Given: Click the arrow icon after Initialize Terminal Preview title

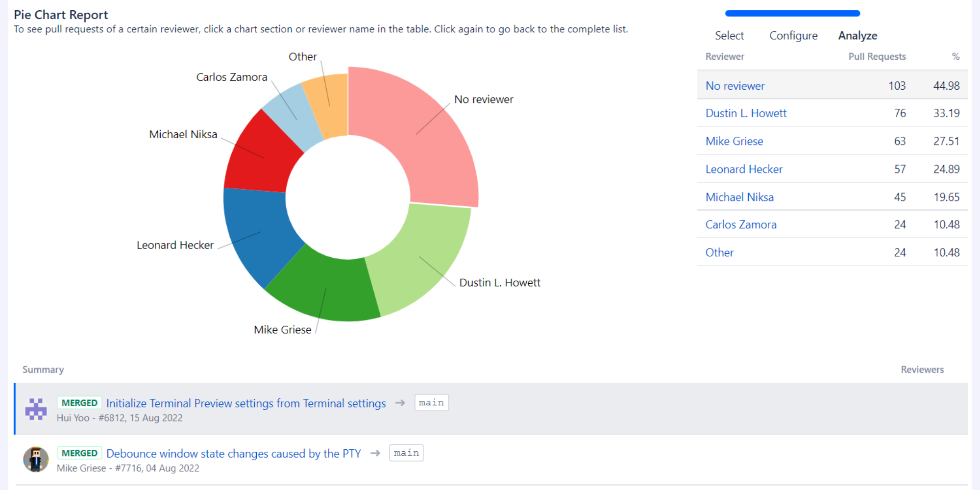Looking at the screenshot, I should point(400,402).
